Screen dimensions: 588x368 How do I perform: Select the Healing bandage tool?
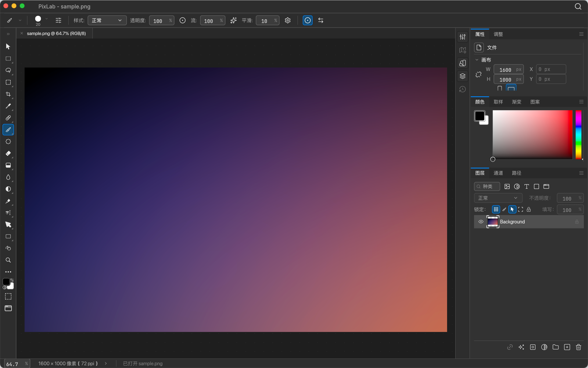(8, 118)
